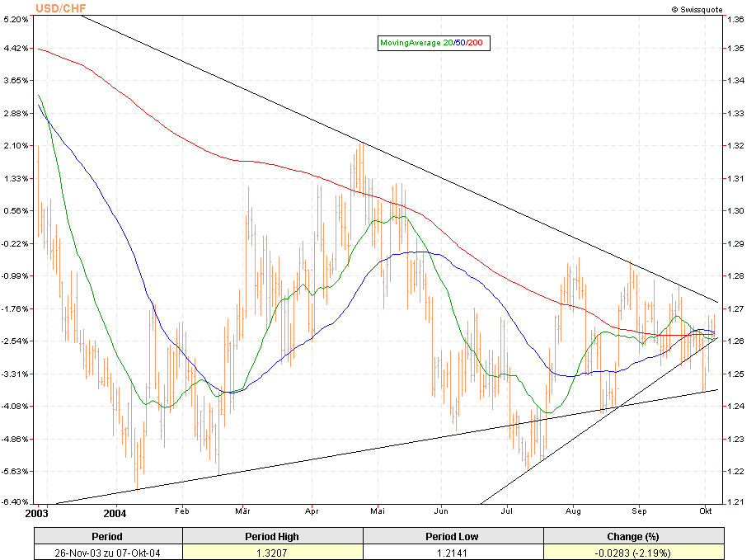
Task: Click the 1.26 price on right axis
Action: [735, 341]
